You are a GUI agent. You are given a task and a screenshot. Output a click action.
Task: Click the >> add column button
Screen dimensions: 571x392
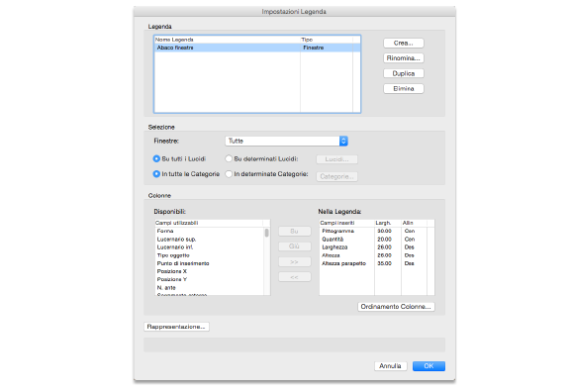click(x=295, y=261)
